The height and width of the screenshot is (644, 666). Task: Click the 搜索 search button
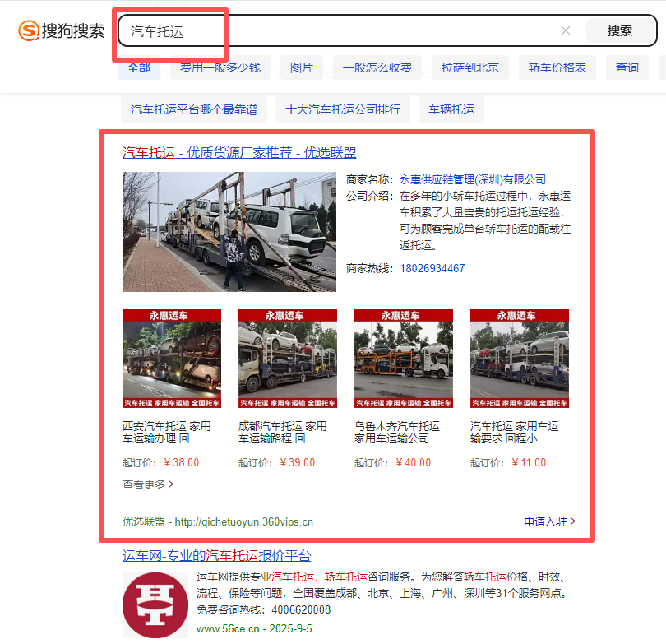coord(620,31)
